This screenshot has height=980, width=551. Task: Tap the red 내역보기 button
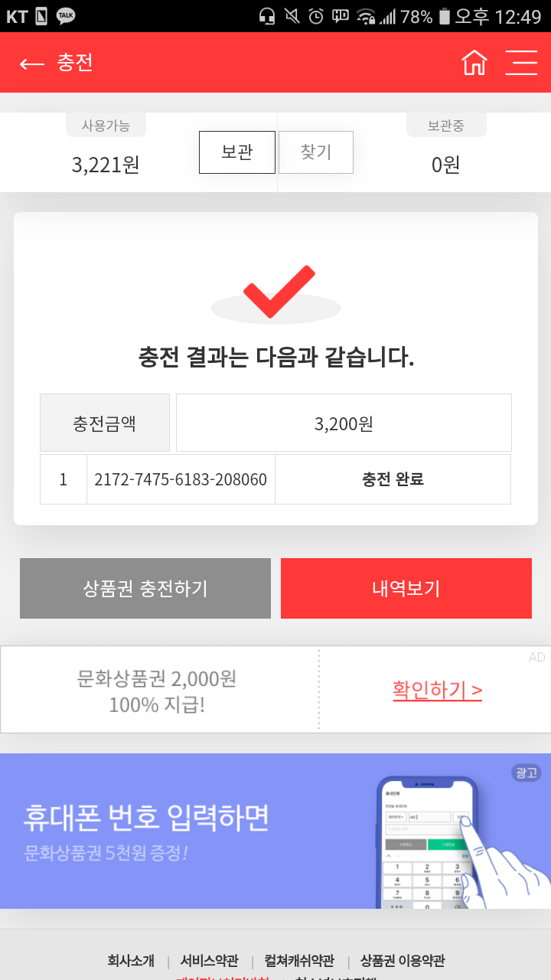pyautogui.click(x=406, y=588)
